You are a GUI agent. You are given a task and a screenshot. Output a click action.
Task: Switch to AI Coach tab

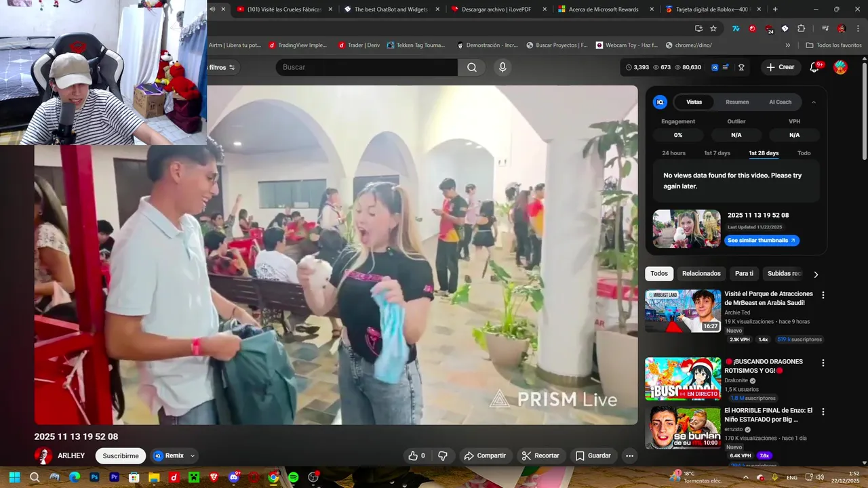coord(780,102)
